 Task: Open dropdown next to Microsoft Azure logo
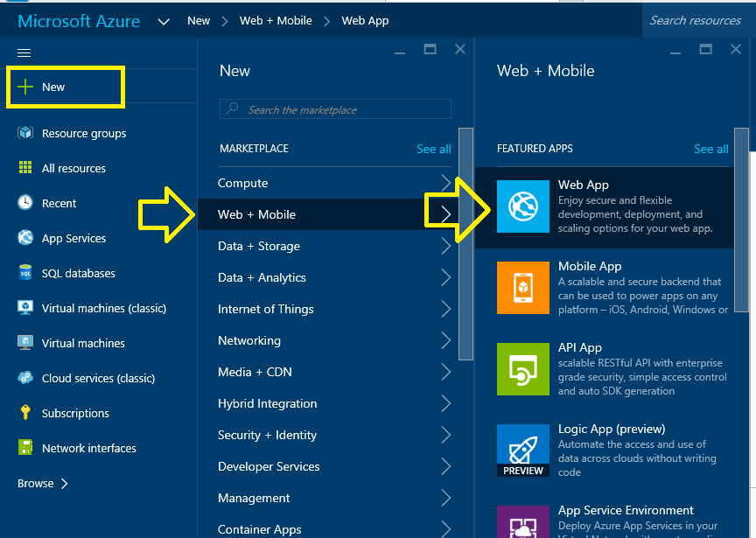click(164, 22)
